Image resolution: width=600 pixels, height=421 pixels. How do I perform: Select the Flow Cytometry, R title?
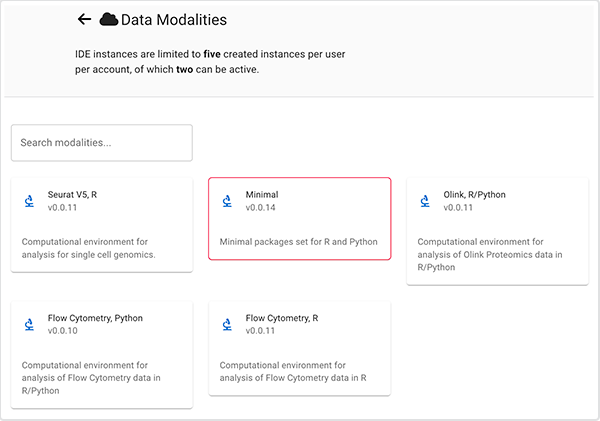tap(282, 318)
